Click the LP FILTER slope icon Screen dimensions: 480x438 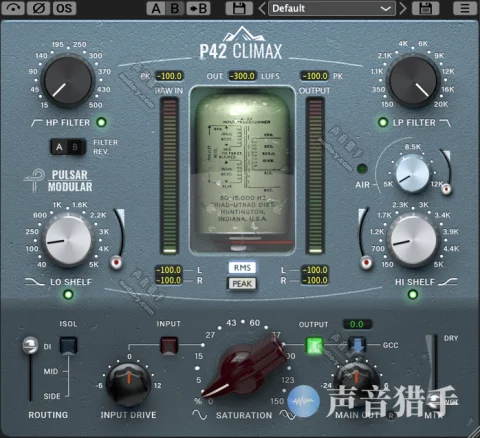pos(445,123)
